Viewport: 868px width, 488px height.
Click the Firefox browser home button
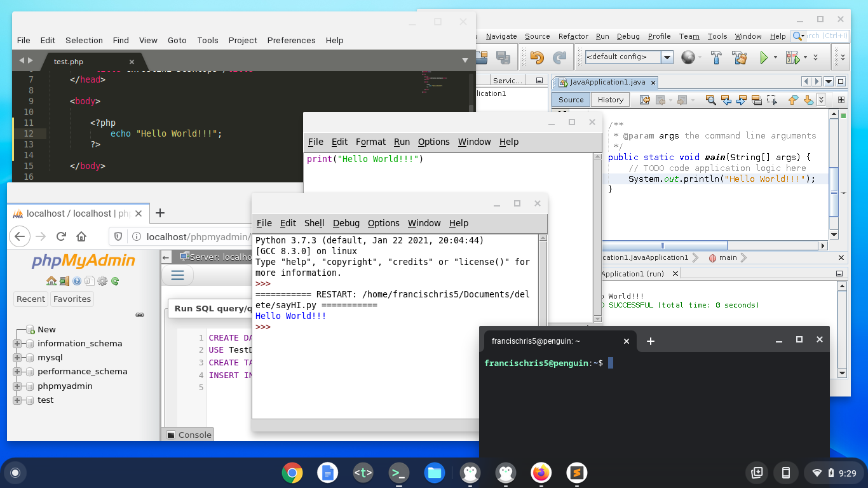click(x=81, y=236)
